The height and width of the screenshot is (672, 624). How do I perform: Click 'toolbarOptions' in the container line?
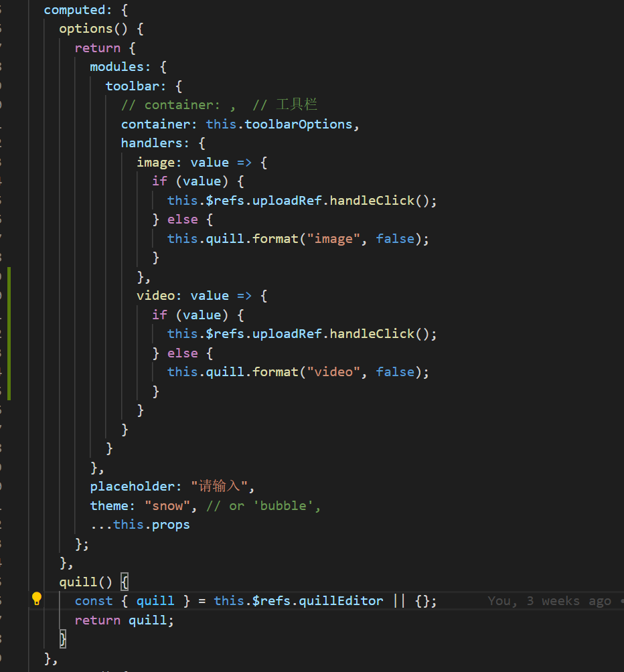(299, 124)
